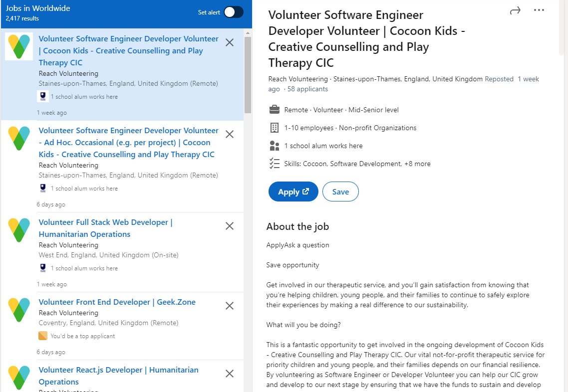Dismiss the Cocoon Kids Creative Counselling job card
This screenshot has width=568, height=392.
tap(229, 43)
